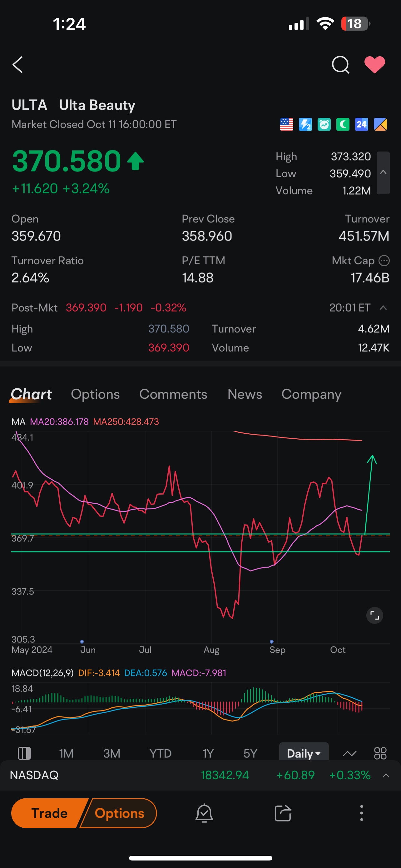Expand the NASDAQ index bar chevron
Screen dimensions: 401x868
pos(386,775)
